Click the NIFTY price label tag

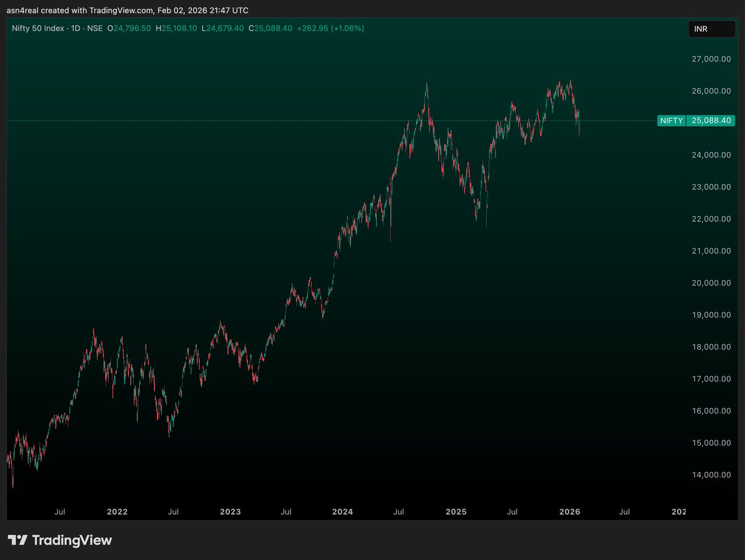tap(671, 120)
